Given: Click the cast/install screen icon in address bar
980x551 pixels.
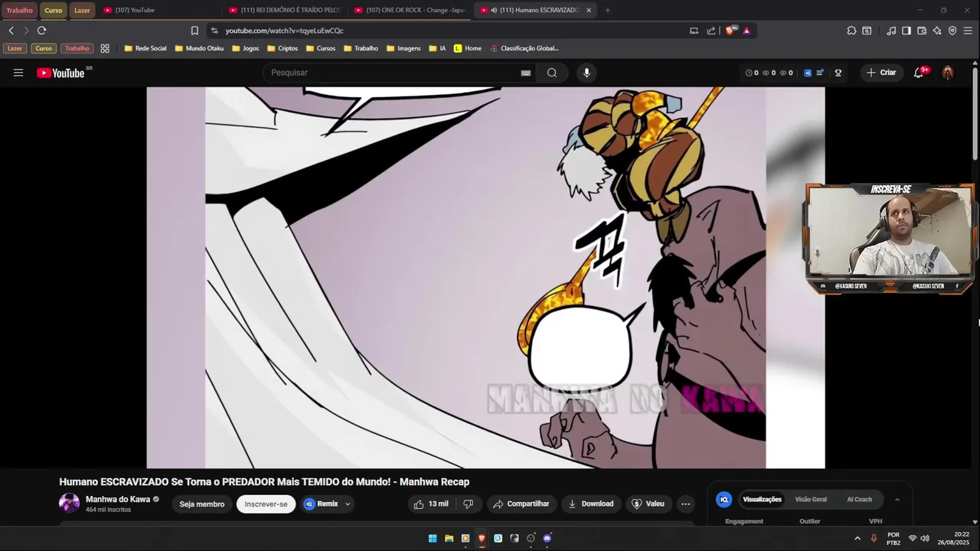Looking at the screenshot, I should pos(694,31).
